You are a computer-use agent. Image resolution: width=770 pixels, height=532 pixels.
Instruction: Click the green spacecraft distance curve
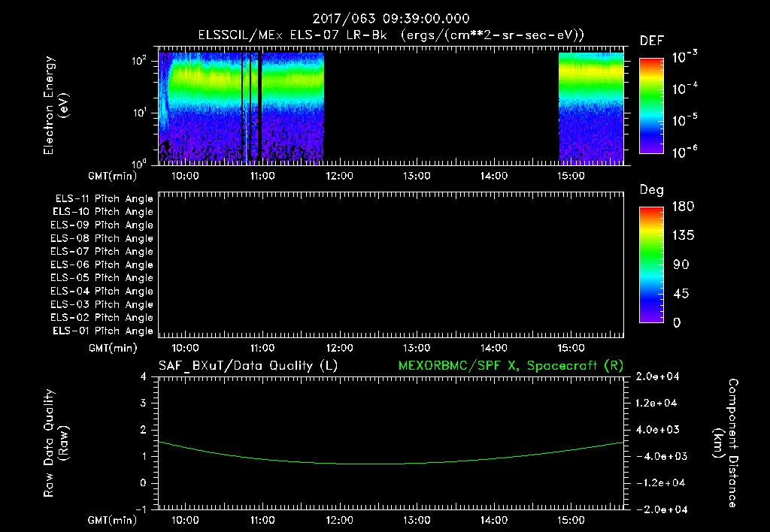pyautogui.click(x=390, y=464)
